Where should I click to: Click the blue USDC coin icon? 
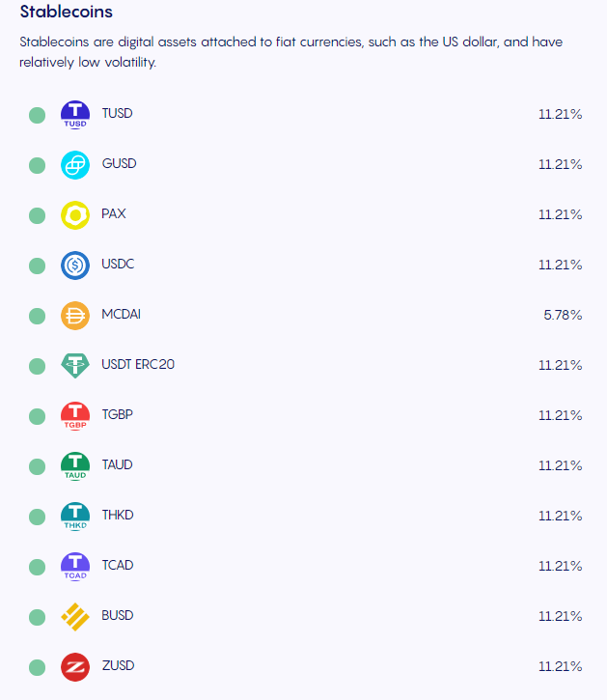[74, 266]
